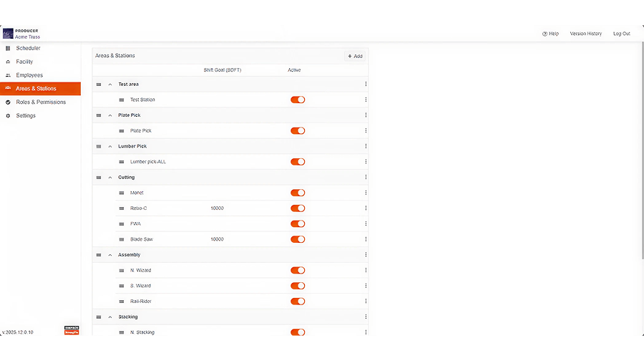Collapse the Test area group

(110, 85)
